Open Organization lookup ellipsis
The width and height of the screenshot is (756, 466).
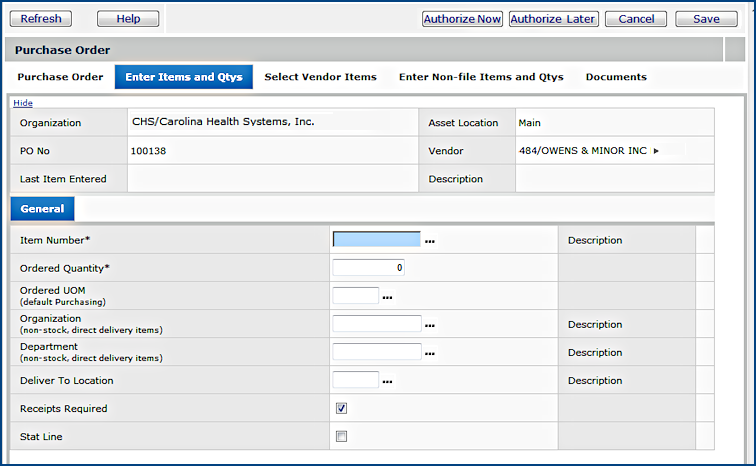point(430,325)
